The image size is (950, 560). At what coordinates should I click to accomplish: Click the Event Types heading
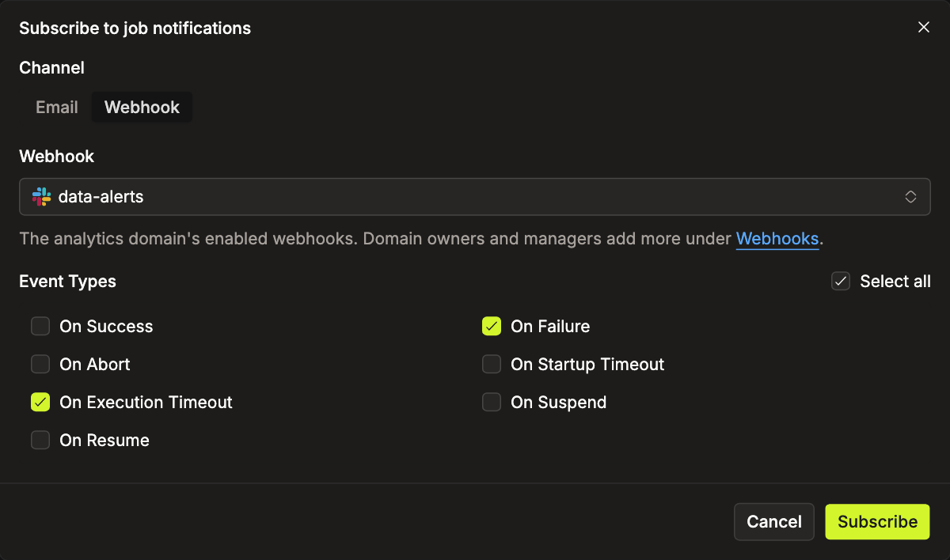point(67,282)
